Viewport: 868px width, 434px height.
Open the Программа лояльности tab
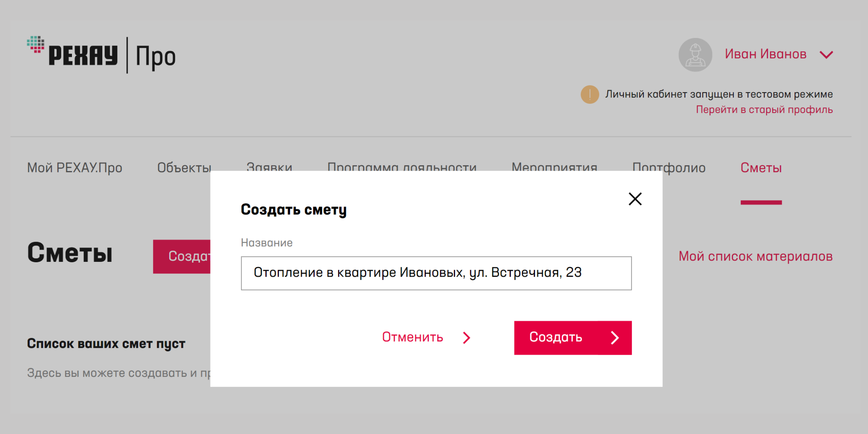point(401,166)
